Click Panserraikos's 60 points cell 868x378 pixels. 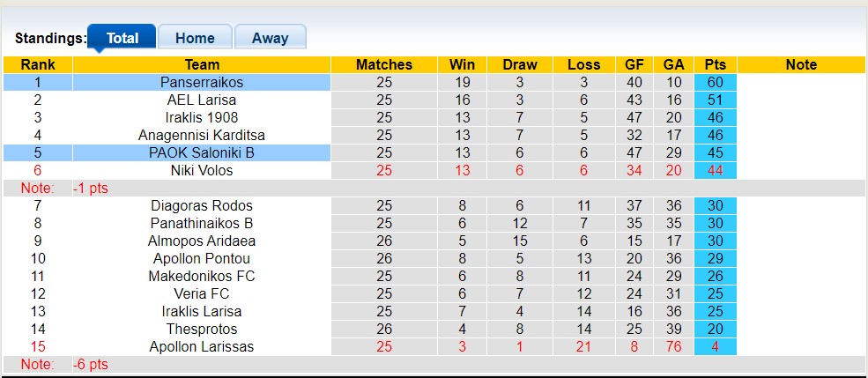pyautogui.click(x=715, y=82)
